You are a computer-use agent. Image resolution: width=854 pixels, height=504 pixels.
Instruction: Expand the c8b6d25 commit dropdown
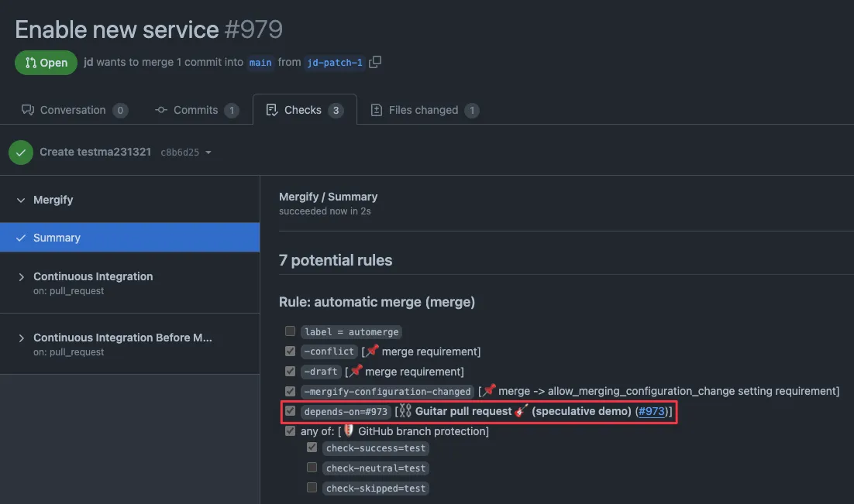(208, 152)
